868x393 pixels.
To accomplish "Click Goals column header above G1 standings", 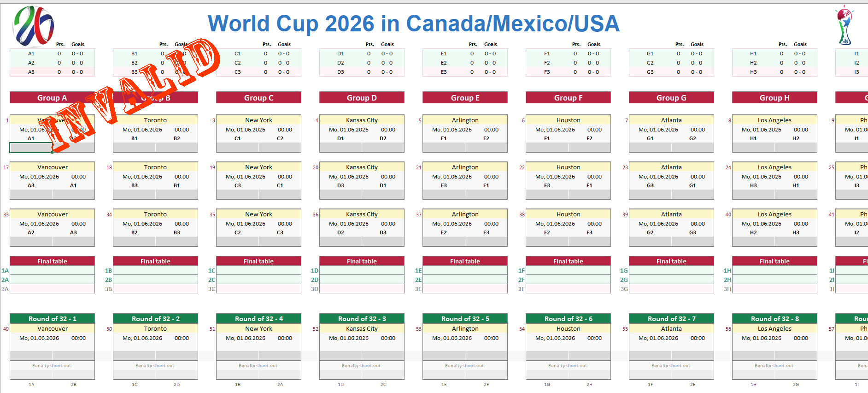I will (x=697, y=44).
